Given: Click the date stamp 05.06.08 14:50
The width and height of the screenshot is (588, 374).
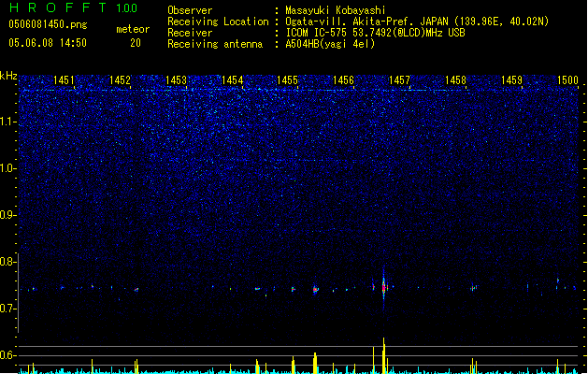Looking at the screenshot, I should pos(48,43).
